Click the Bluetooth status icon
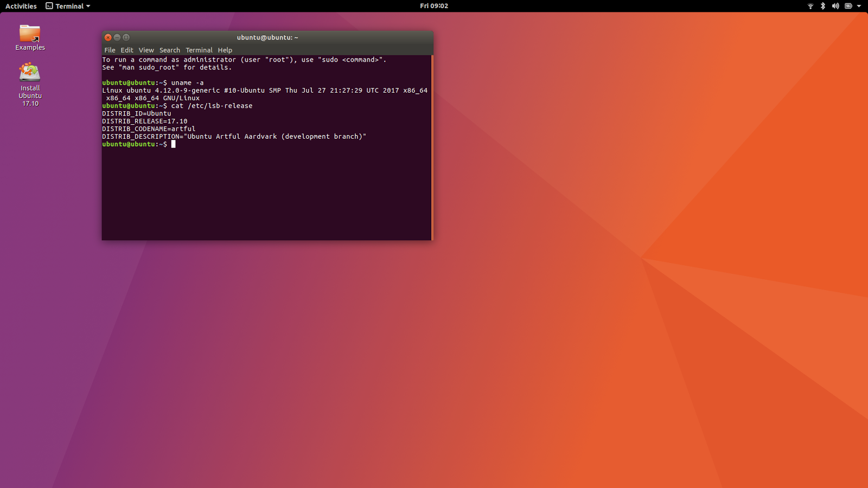The image size is (868, 488). pyautogui.click(x=822, y=6)
